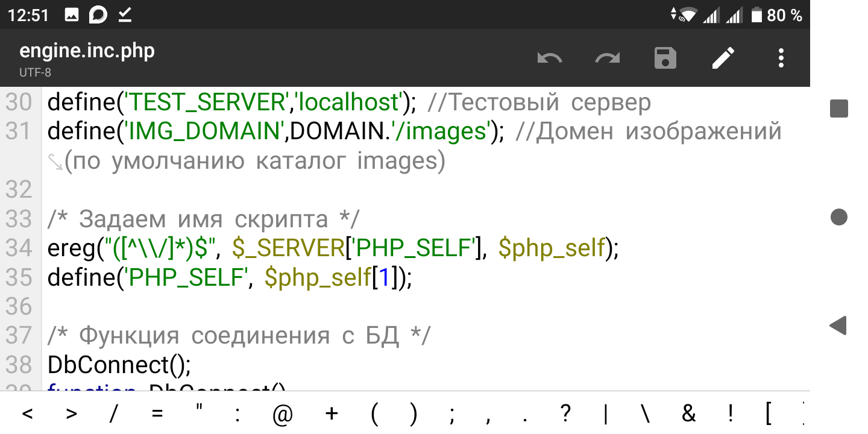Select line number 34 in the gutter
This screenshot has width=868, height=434.
coord(19,248)
